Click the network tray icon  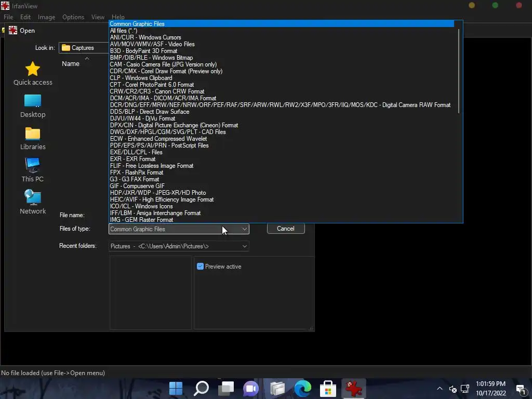point(465,389)
